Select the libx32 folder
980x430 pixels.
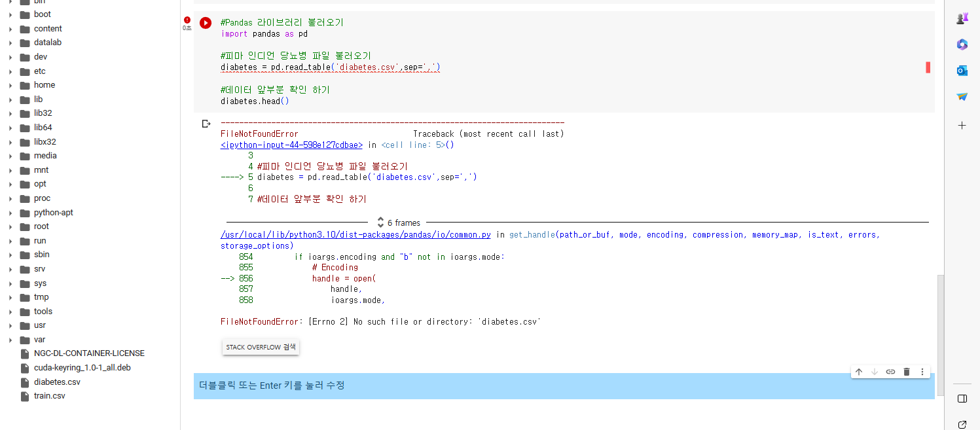(x=45, y=142)
